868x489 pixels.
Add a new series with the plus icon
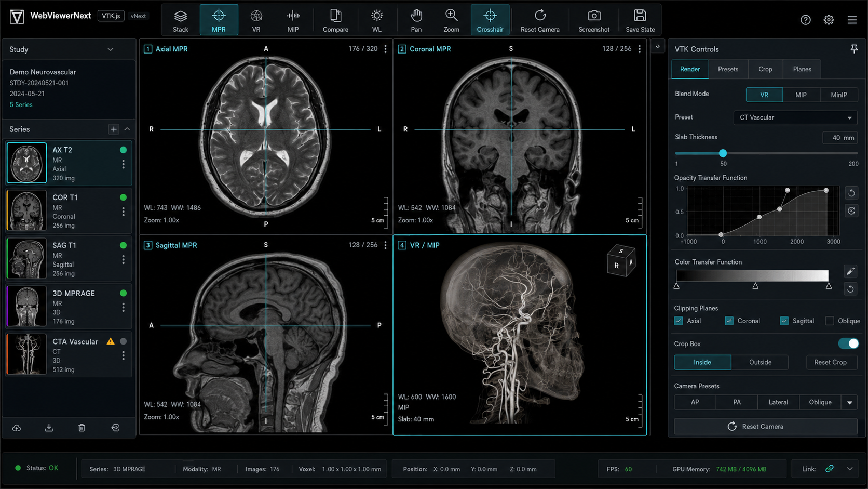coord(114,129)
